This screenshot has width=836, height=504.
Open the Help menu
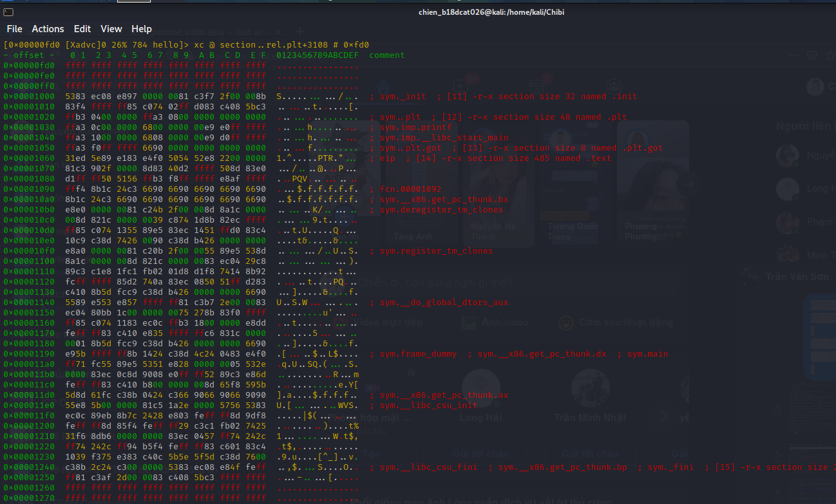point(142,29)
